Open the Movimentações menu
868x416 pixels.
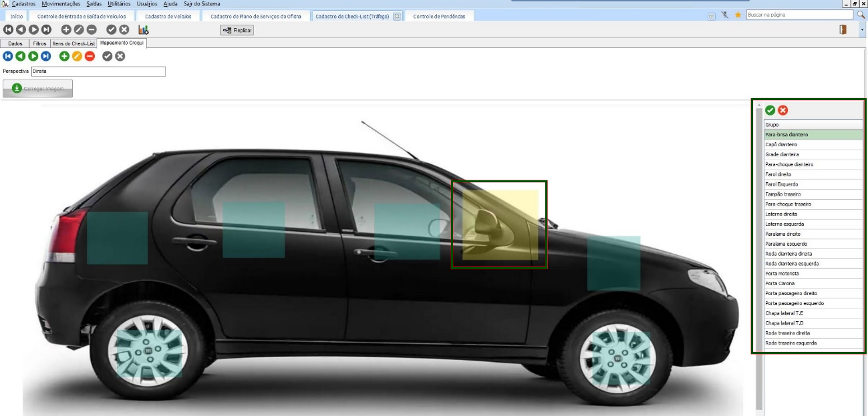pos(61,4)
